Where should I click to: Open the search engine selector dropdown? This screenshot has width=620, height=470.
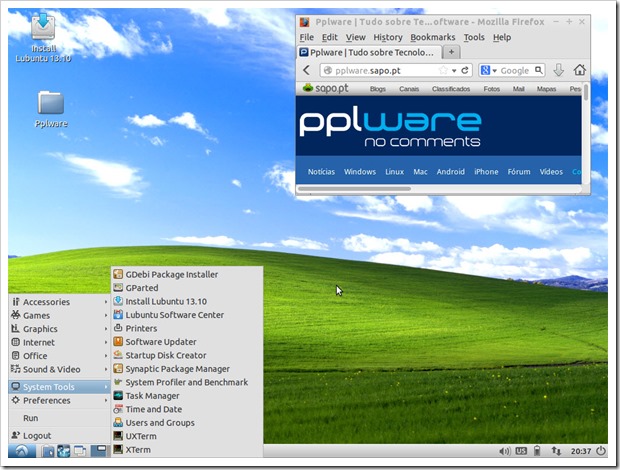[x=488, y=70]
